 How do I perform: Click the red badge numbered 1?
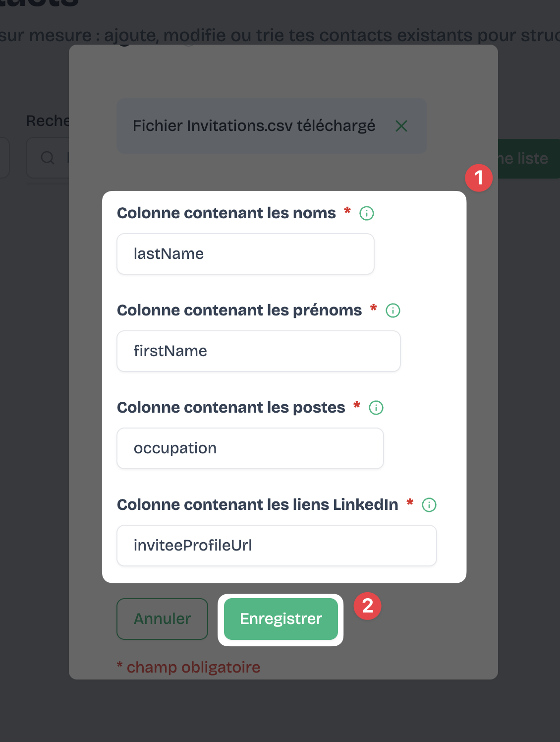479,178
